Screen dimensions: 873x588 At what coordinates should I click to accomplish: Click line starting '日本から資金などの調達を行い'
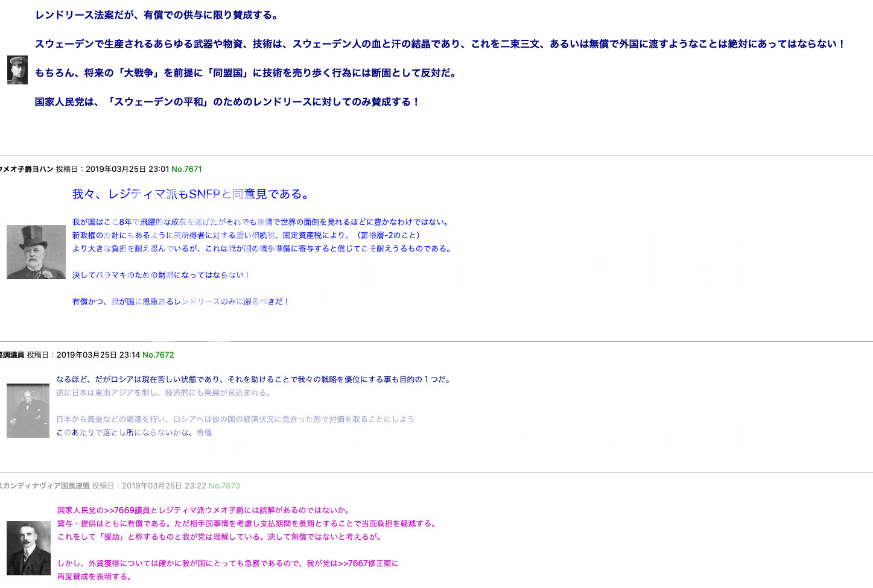coord(235,419)
